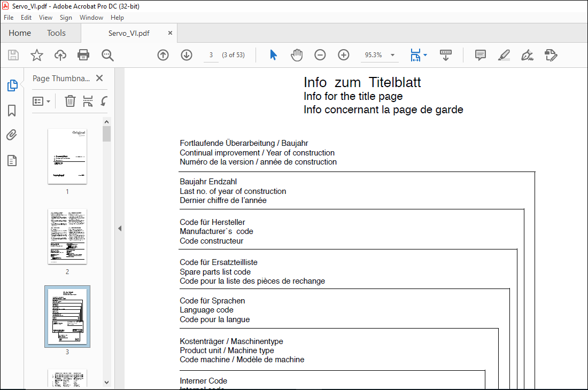Open the Sign menu
The image size is (588, 390).
click(66, 18)
